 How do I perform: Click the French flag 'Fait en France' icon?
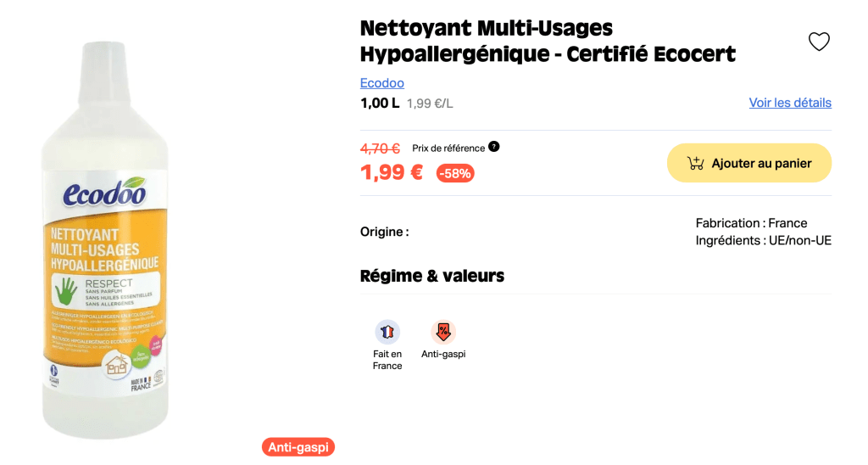coord(387,332)
